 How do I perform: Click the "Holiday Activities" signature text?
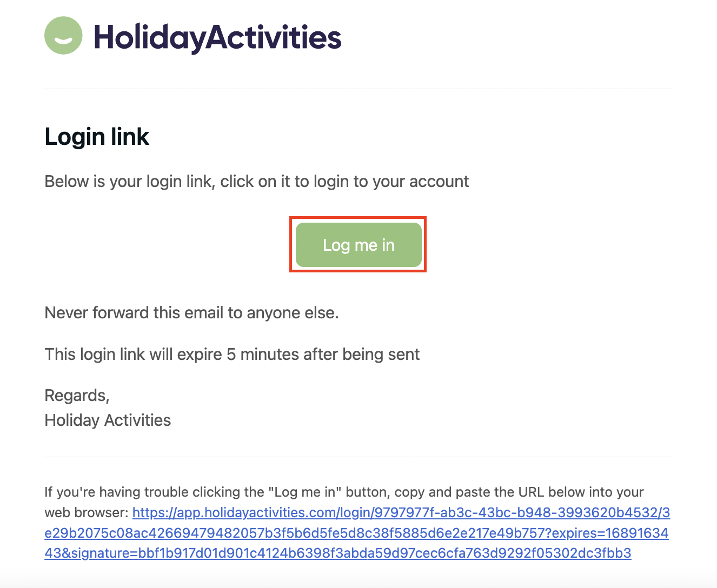tap(108, 420)
